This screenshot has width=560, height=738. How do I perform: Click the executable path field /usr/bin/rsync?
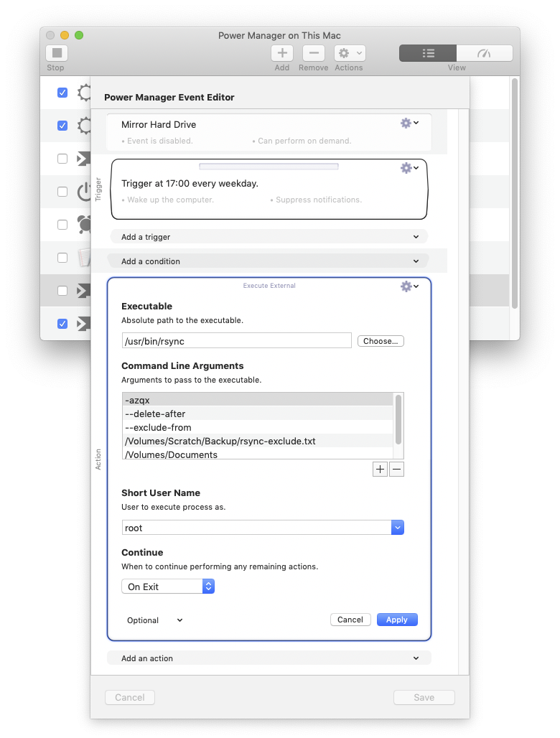point(237,341)
